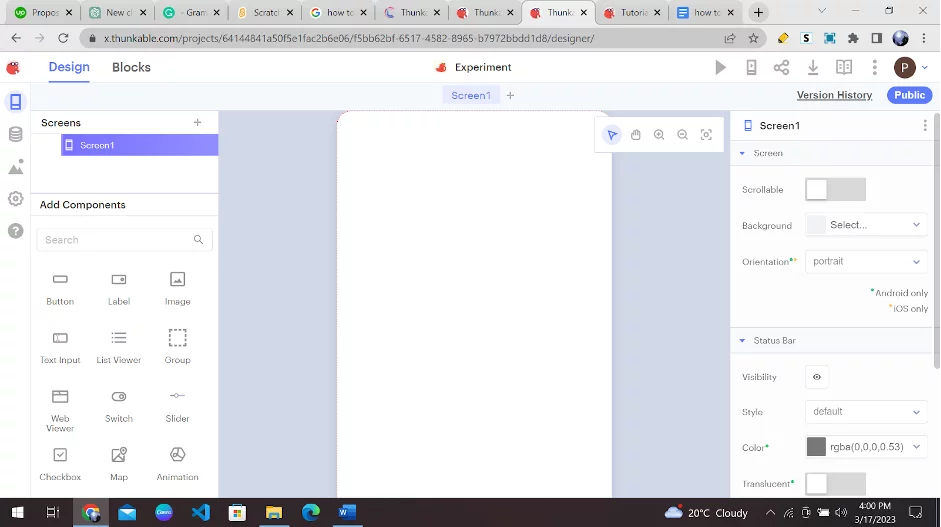Add a Slider component
941x527 pixels.
[178, 406]
